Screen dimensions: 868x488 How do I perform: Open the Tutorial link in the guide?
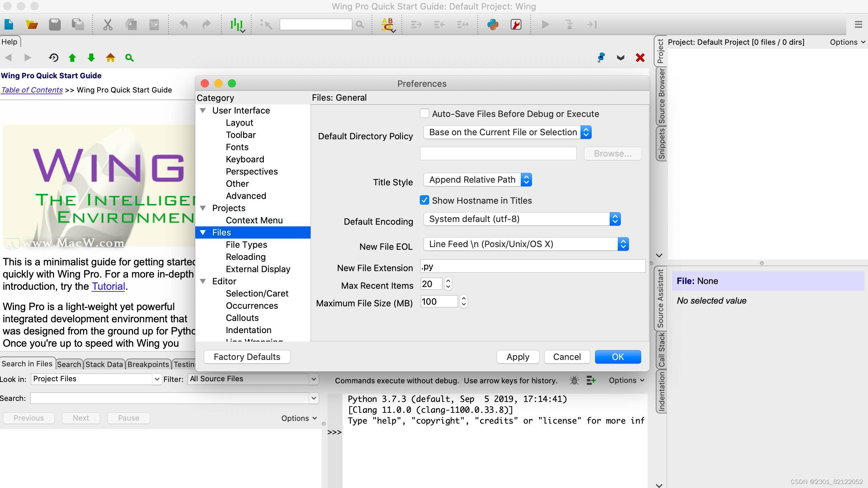(108, 286)
